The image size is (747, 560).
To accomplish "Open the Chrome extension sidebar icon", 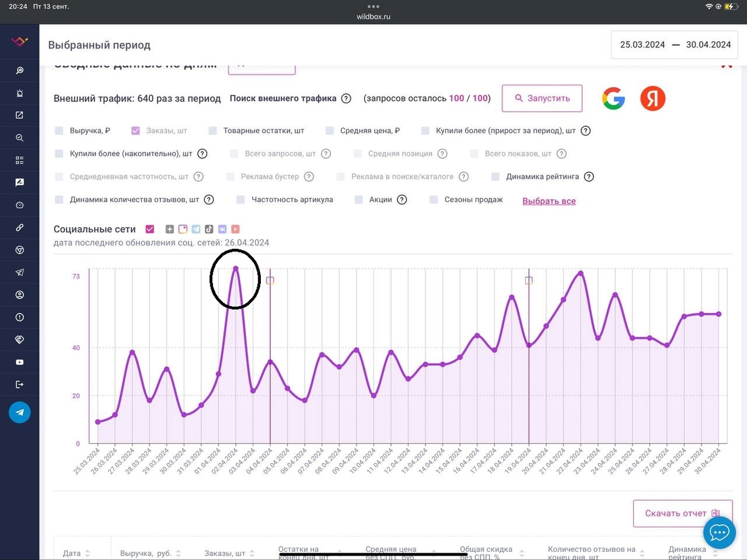I will (x=19, y=250).
